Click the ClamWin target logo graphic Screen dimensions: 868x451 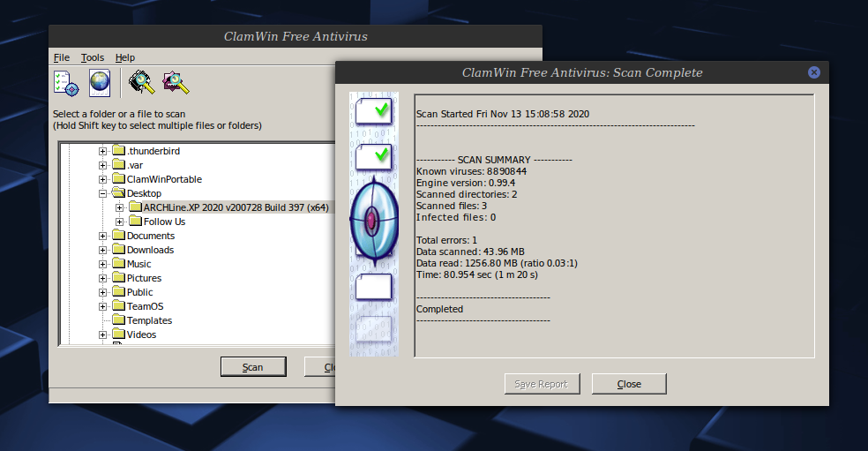tap(374, 220)
